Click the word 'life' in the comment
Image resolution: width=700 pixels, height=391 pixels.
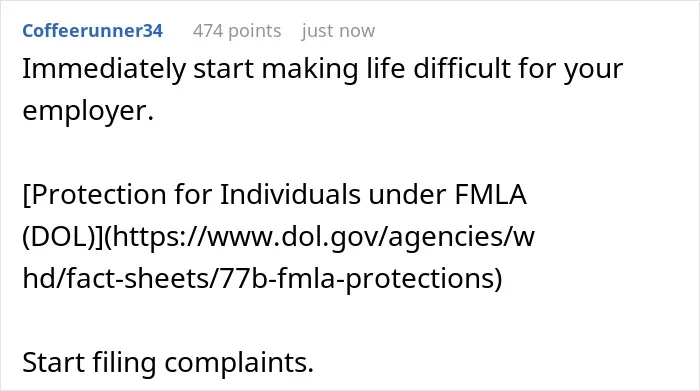coord(385,69)
